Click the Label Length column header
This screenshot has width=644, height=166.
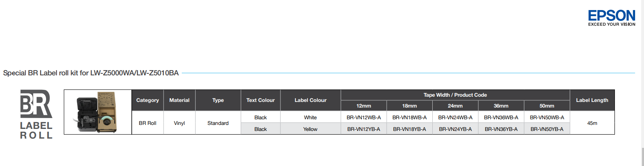[x=592, y=100]
